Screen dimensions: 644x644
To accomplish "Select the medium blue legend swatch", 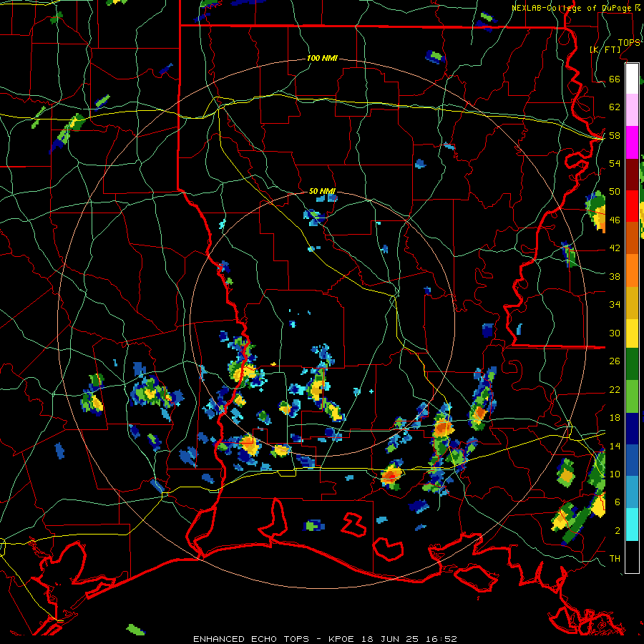I will pos(632,460).
